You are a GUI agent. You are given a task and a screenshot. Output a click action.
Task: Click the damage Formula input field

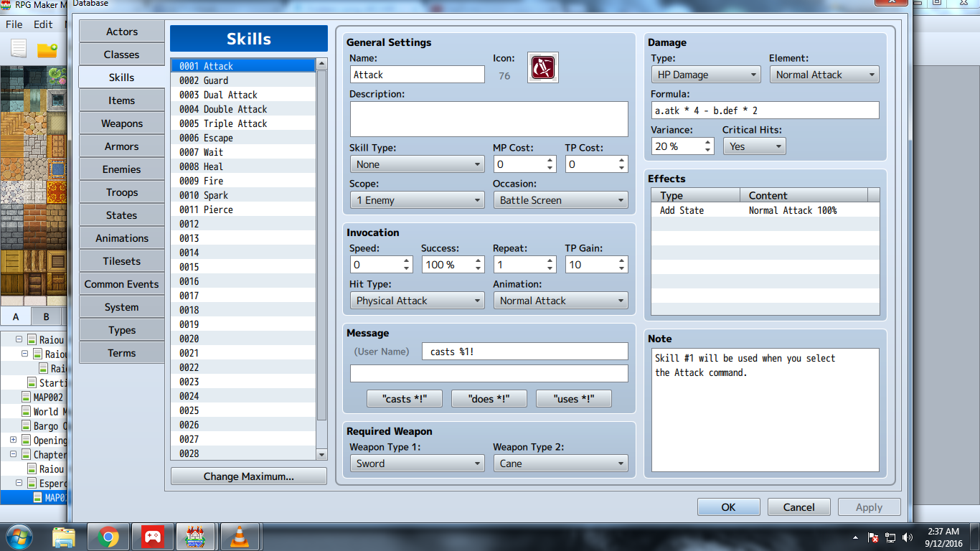(765, 110)
